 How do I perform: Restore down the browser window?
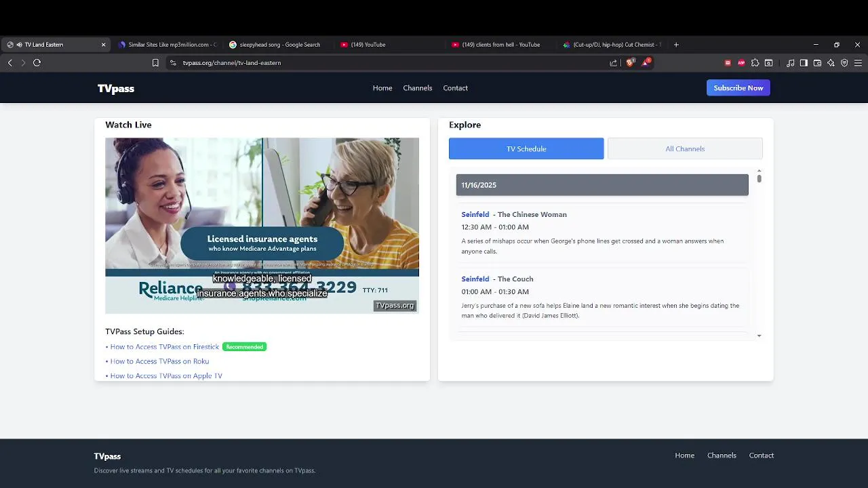(x=837, y=45)
